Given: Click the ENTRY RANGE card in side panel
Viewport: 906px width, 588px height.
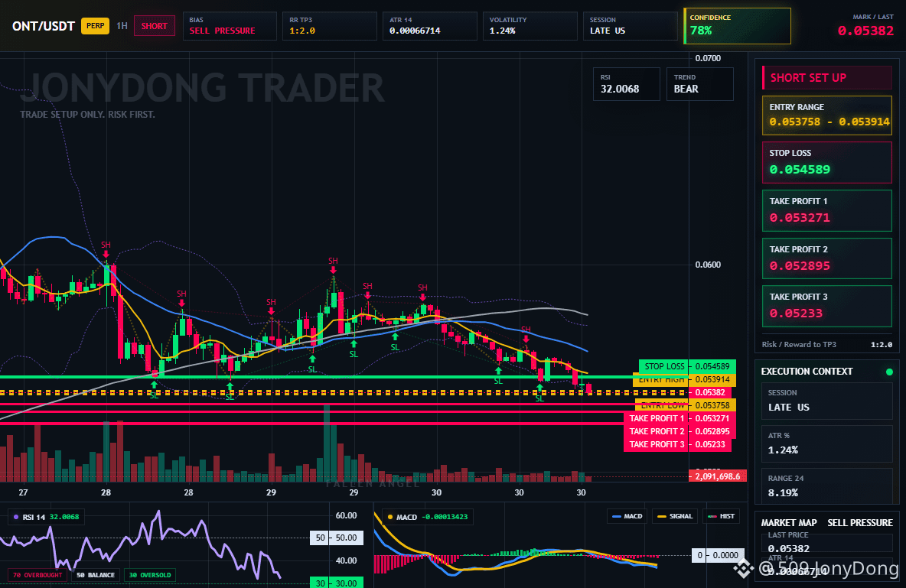Looking at the screenshot, I should click(x=827, y=115).
